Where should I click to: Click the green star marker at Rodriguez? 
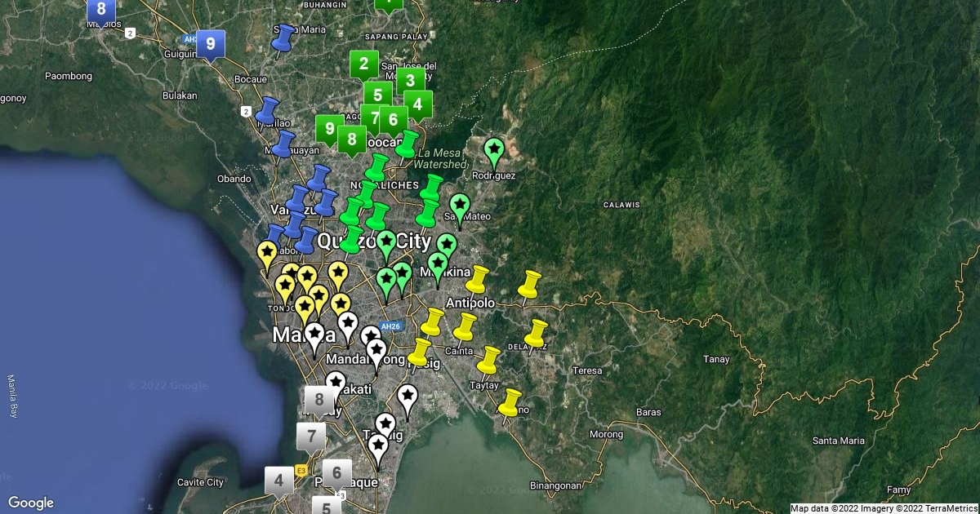(493, 152)
